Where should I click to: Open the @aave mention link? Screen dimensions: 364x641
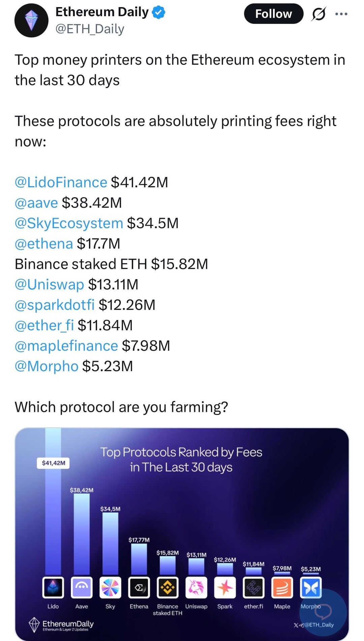[x=36, y=203]
